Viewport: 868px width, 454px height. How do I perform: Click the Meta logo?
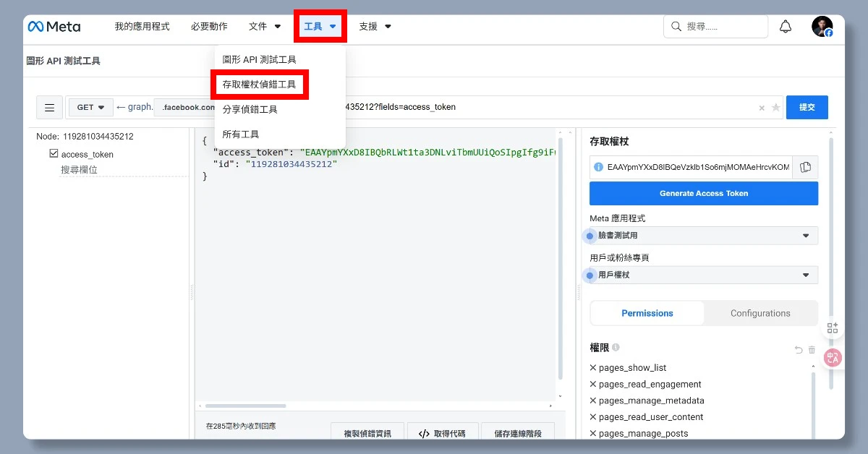click(54, 27)
